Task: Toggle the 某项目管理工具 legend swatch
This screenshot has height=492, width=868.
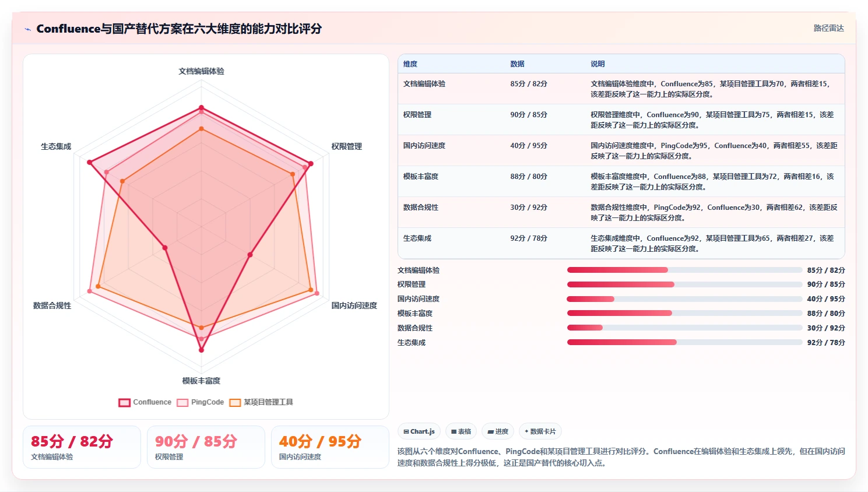Action: 235,402
